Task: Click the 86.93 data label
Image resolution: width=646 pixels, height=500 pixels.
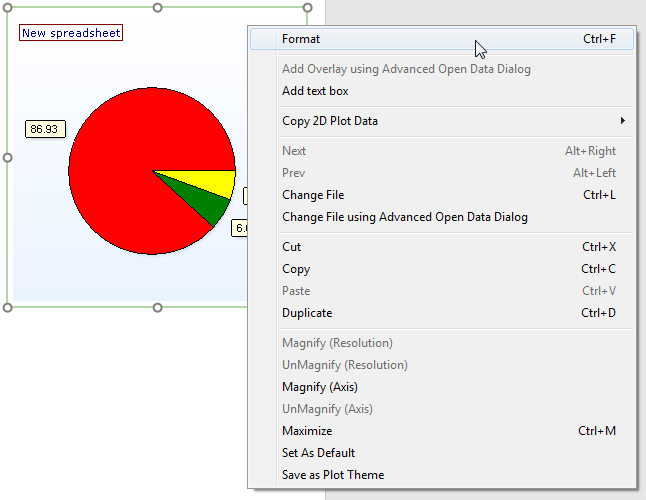Action: pos(45,129)
